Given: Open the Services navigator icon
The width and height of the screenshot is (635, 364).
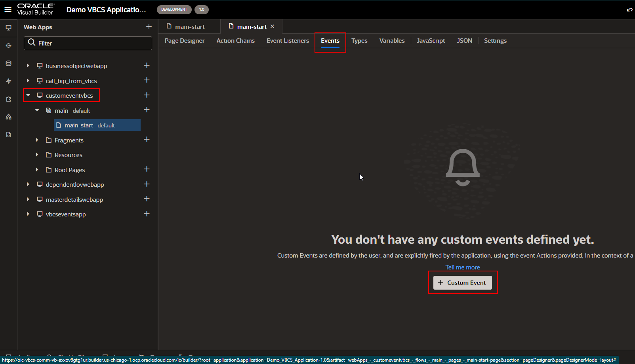Looking at the screenshot, I should pyautogui.click(x=8, y=45).
